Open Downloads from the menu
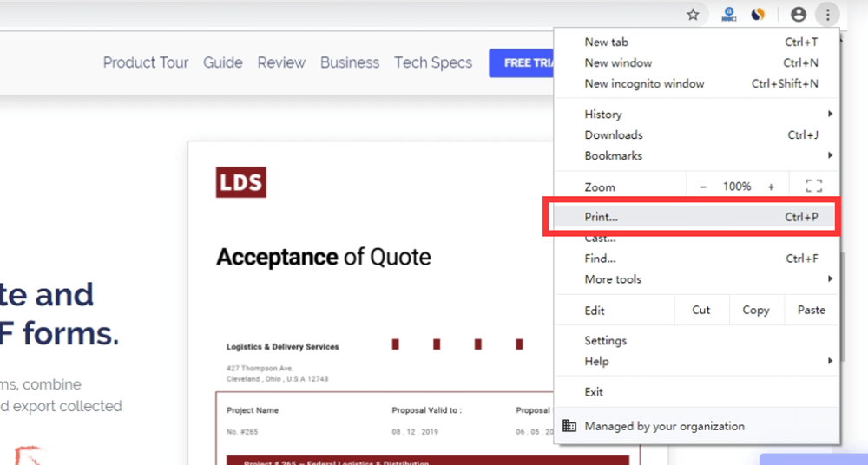 pos(614,135)
